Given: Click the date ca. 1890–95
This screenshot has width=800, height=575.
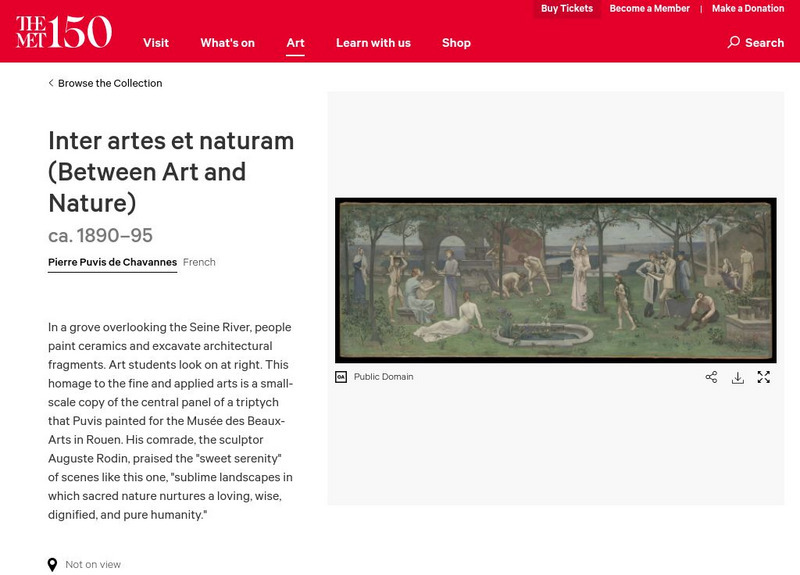Looking at the screenshot, I should point(101,236).
